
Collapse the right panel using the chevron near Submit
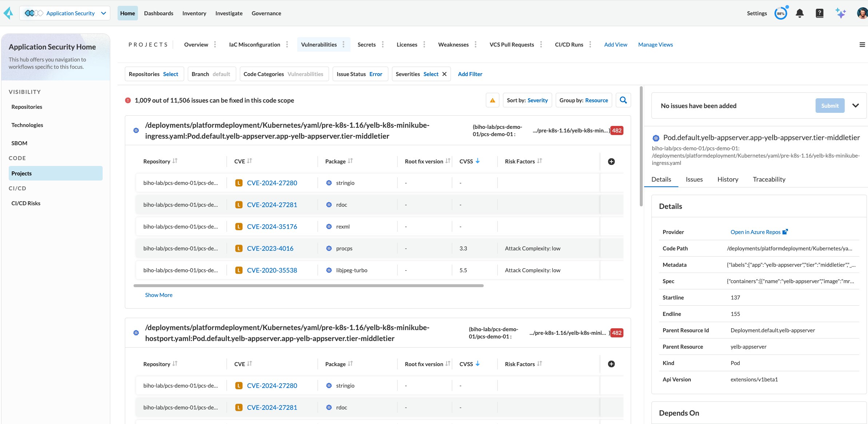coord(856,105)
